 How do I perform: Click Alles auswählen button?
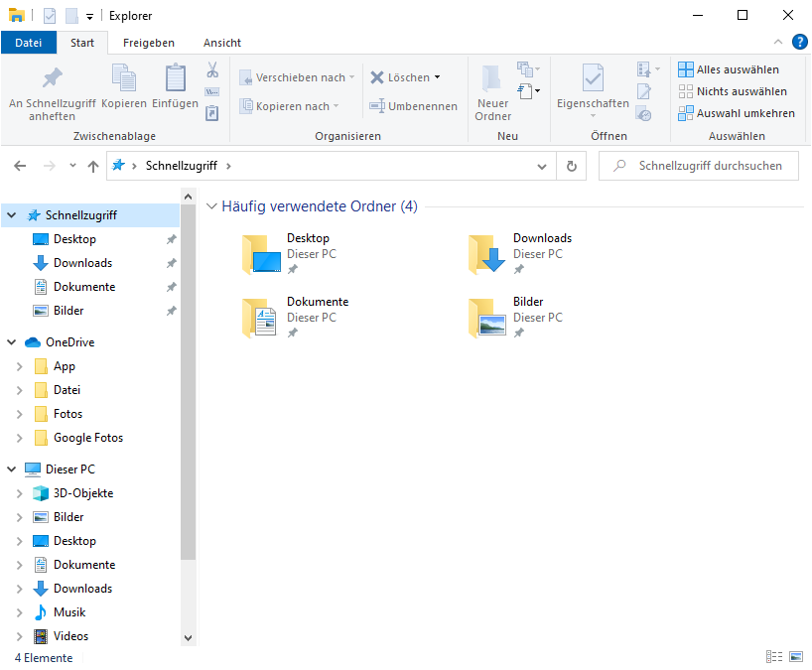pyautogui.click(x=728, y=69)
